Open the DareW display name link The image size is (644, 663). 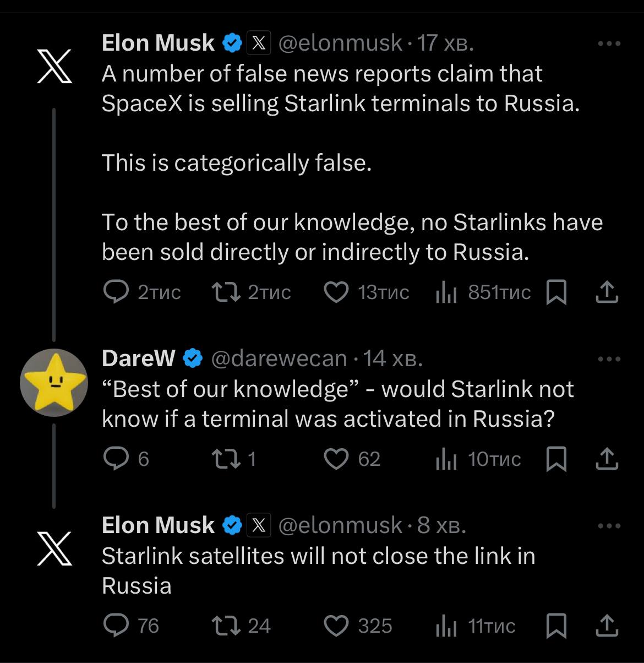click(138, 359)
